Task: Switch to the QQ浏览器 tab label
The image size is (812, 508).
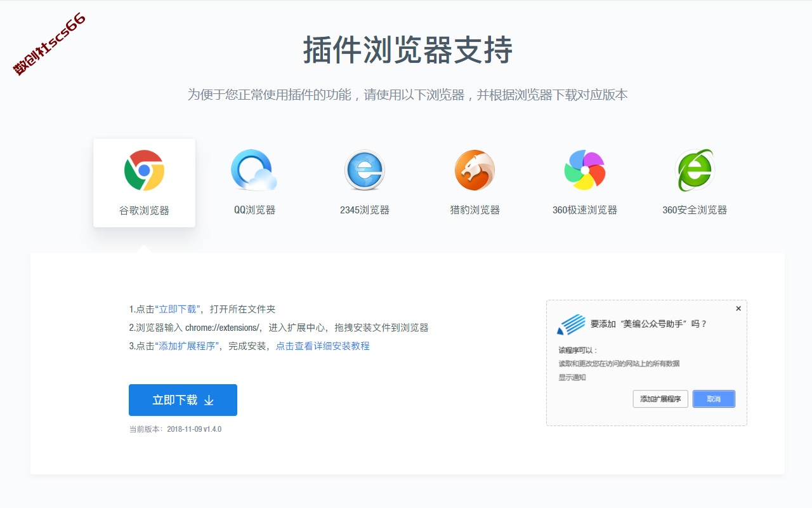Action: coord(254,210)
